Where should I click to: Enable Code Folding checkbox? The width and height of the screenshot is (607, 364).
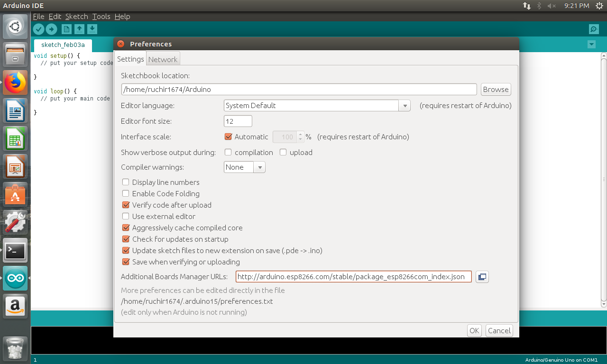[126, 194]
